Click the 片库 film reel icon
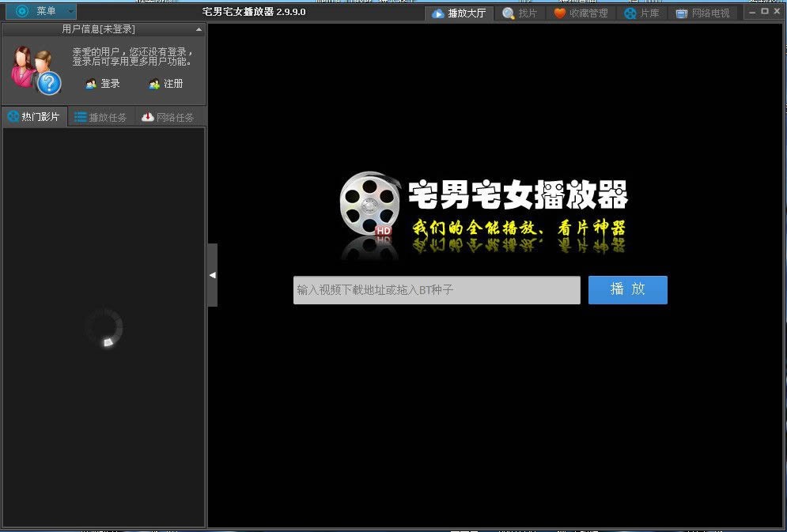 630,12
